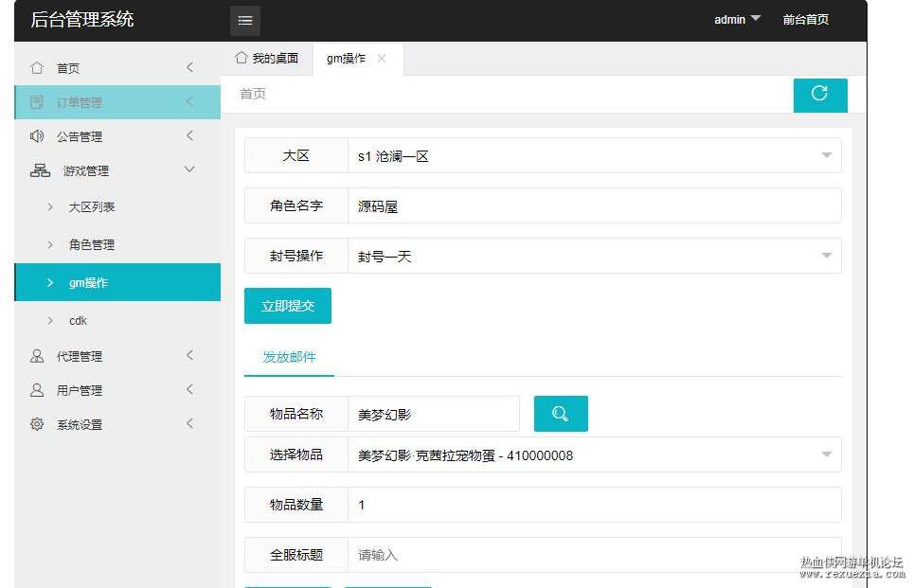Open gm操作 in the sidebar
Image resolution: width=913 pixels, height=588 pixels.
[x=117, y=282]
